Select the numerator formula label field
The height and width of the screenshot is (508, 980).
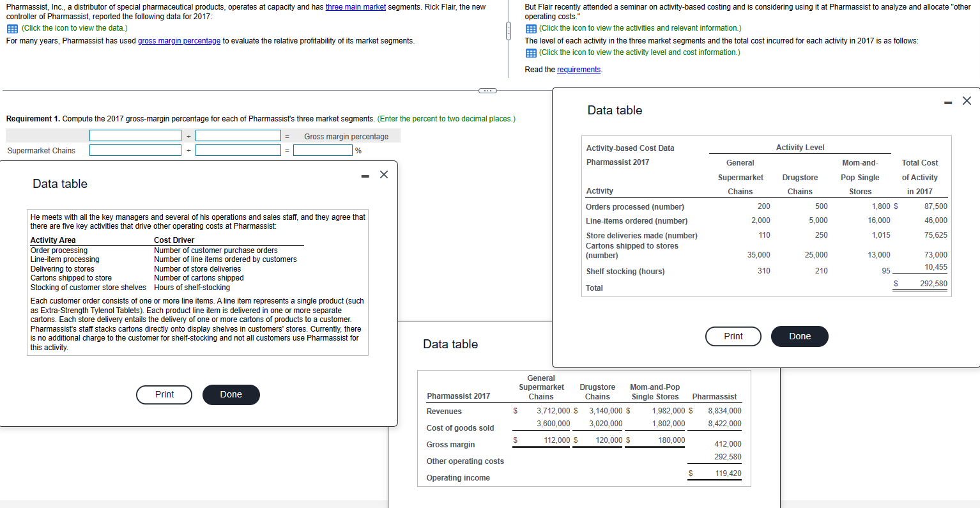[x=135, y=135]
